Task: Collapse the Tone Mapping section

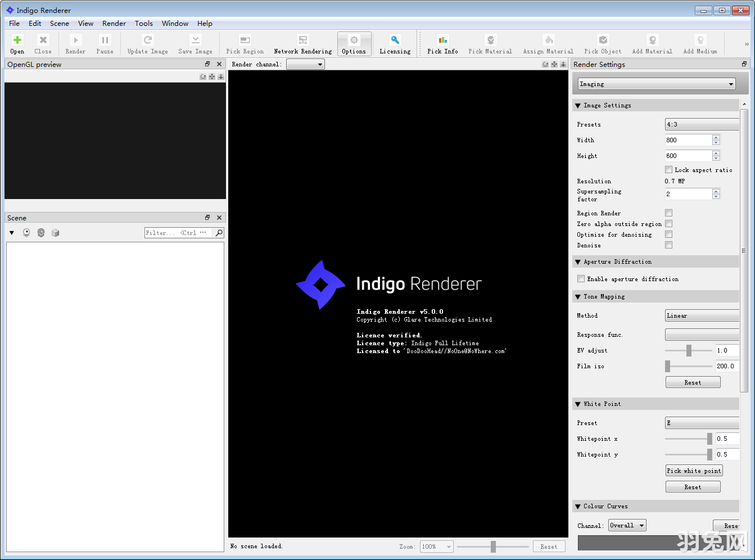Action: pos(578,296)
